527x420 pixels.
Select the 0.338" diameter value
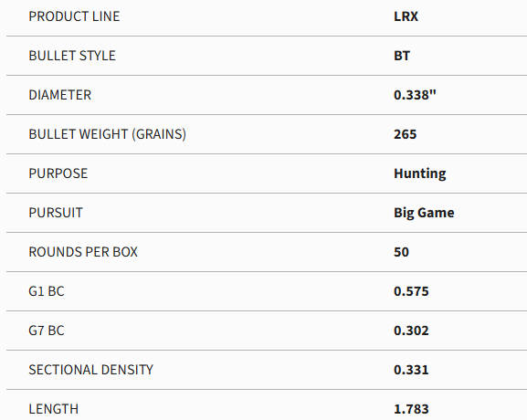point(415,95)
